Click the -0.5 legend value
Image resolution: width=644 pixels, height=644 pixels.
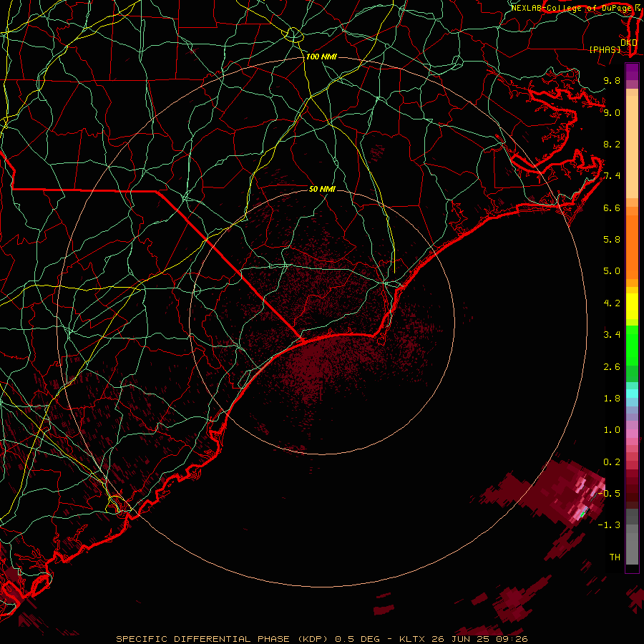coord(610,494)
